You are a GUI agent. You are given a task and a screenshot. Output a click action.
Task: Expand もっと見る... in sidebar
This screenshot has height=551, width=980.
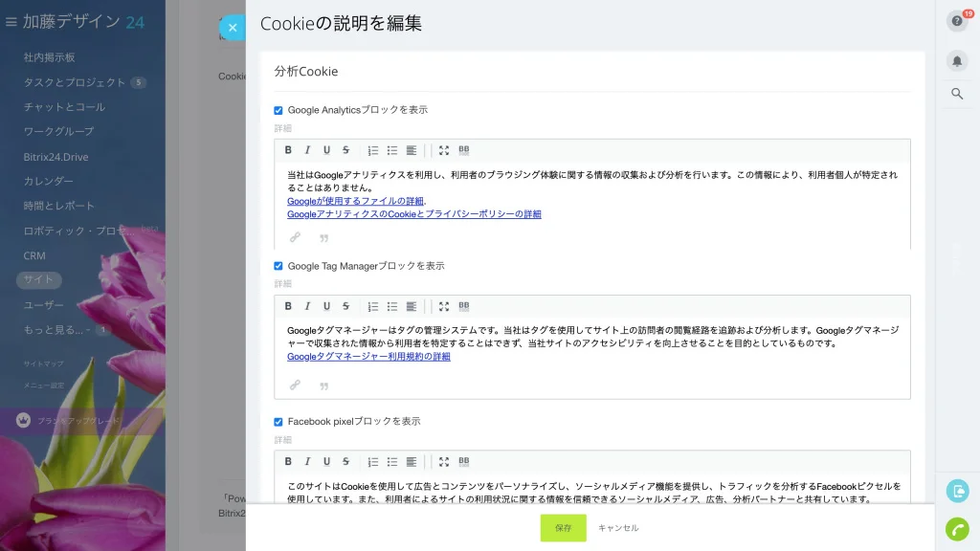(56, 329)
